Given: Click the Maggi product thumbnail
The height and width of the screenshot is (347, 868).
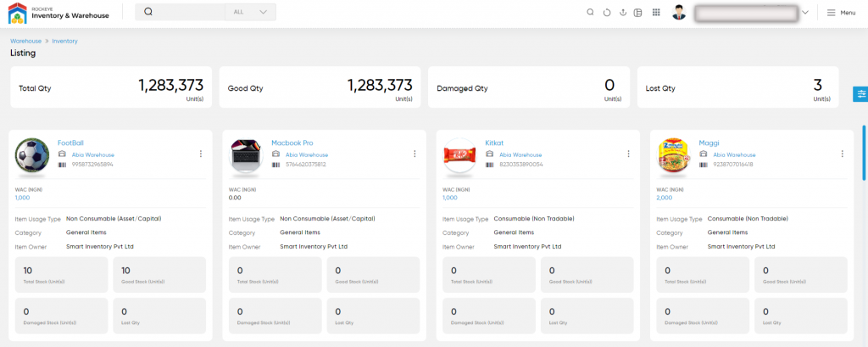Looking at the screenshot, I should click(x=673, y=154).
